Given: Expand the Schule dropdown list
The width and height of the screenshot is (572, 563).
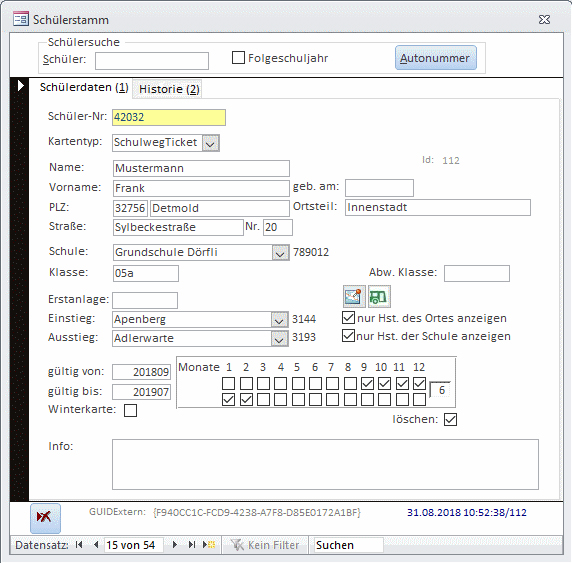Looking at the screenshot, I should (281, 252).
